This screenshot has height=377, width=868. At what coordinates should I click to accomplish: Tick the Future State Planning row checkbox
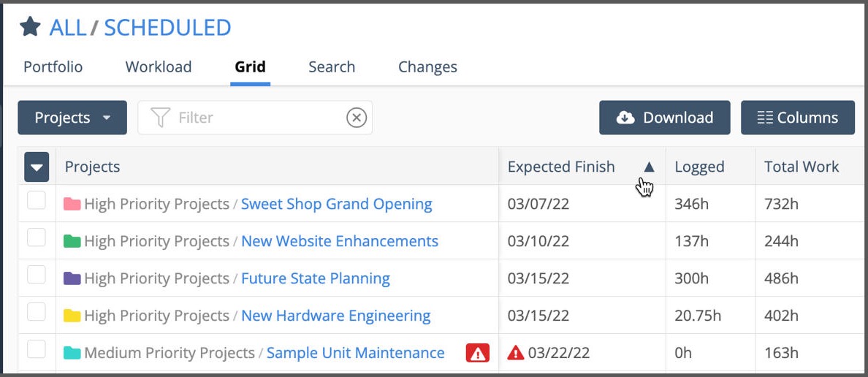[x=37, y=275]
